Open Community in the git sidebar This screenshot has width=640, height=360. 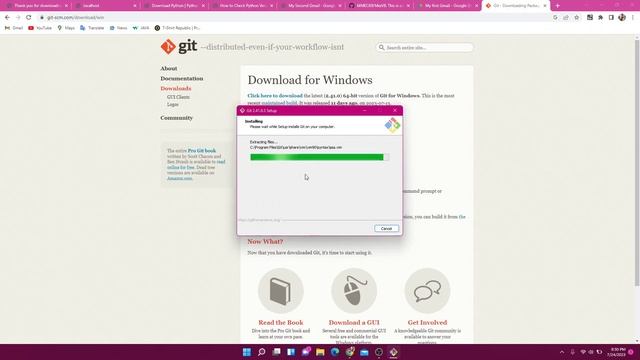[x=176, y=118]
